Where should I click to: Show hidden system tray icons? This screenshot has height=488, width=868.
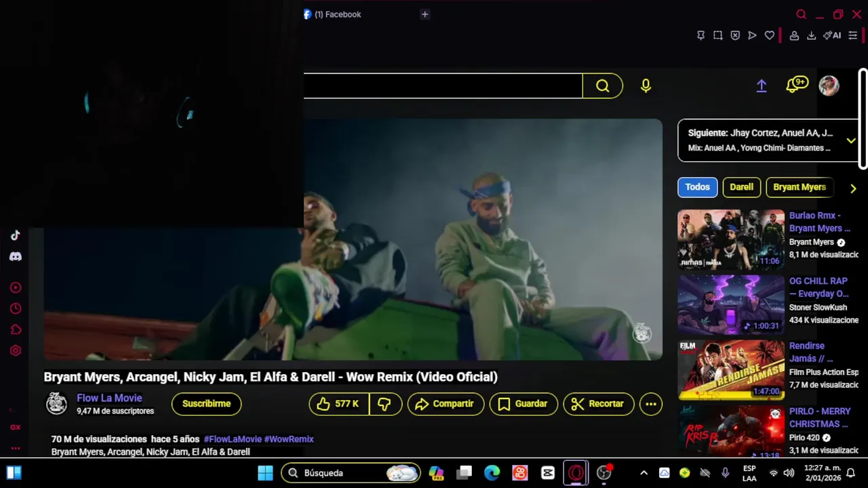(x=644, y=473)
